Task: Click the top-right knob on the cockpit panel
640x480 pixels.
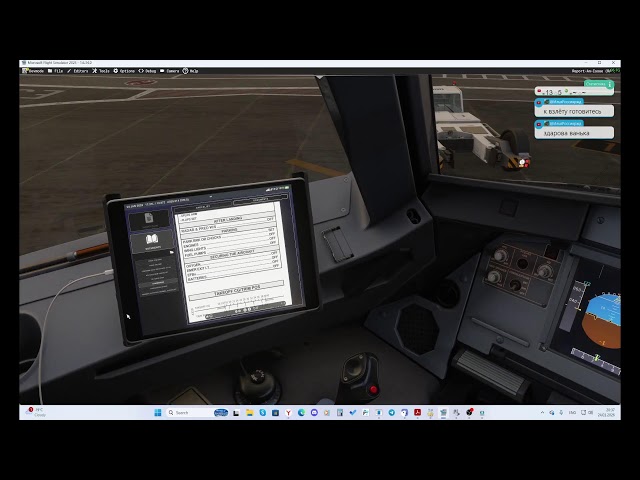Action: pyautogui.click(x=544, y=271)
